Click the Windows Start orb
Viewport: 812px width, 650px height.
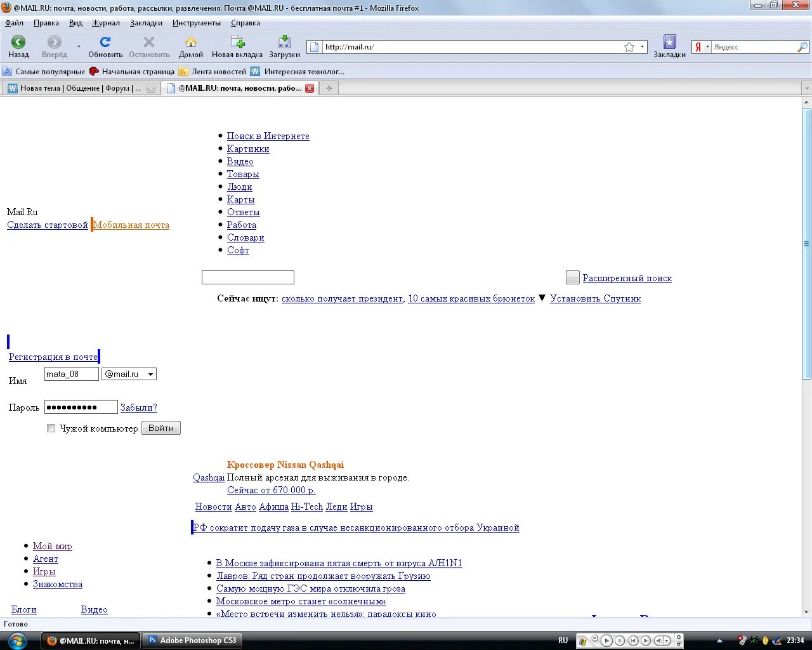click(18, 640)
